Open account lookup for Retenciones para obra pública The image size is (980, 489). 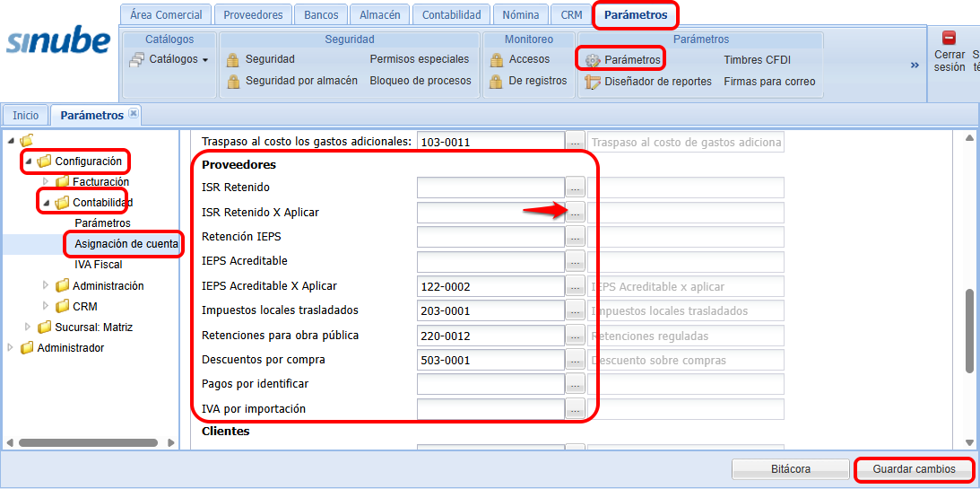pyautogui.click(x=575, y=336)
